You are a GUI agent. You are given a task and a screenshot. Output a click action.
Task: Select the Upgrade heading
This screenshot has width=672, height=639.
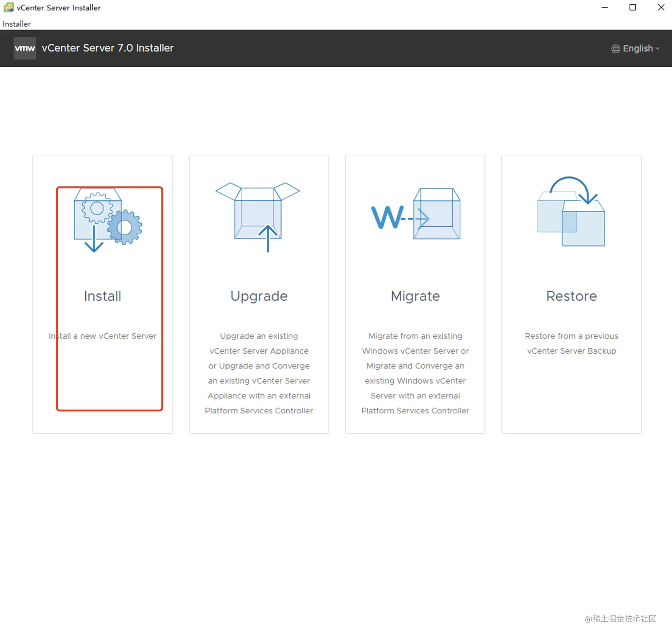tap(259, 296)
